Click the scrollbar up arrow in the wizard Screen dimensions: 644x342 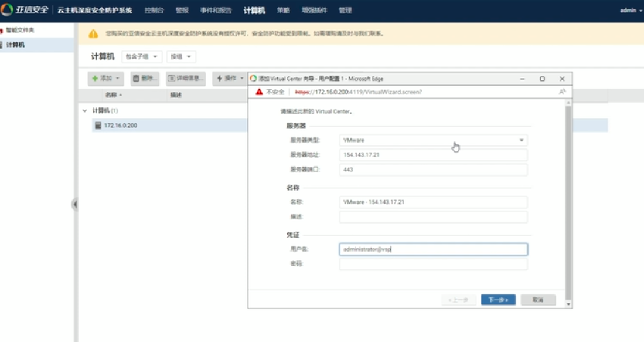[568, 102]
